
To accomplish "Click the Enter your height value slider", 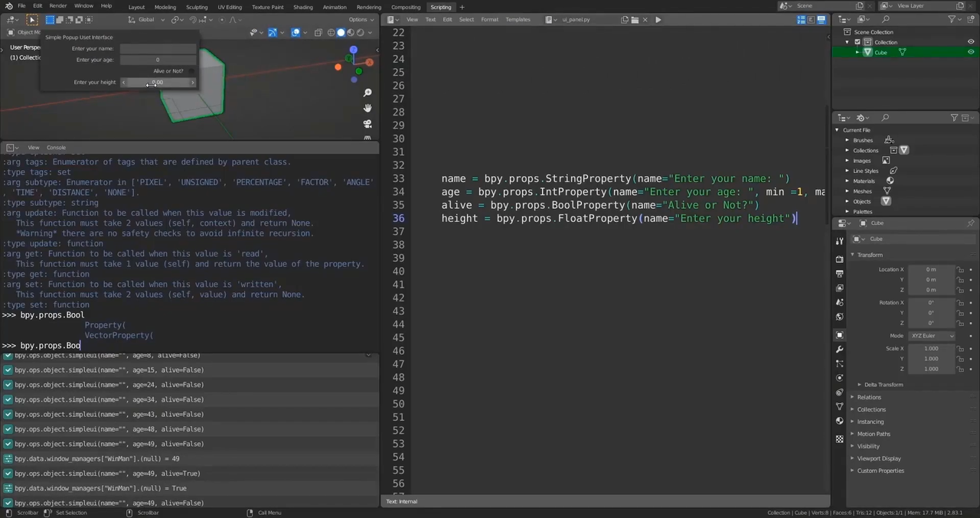I will 158,83.
